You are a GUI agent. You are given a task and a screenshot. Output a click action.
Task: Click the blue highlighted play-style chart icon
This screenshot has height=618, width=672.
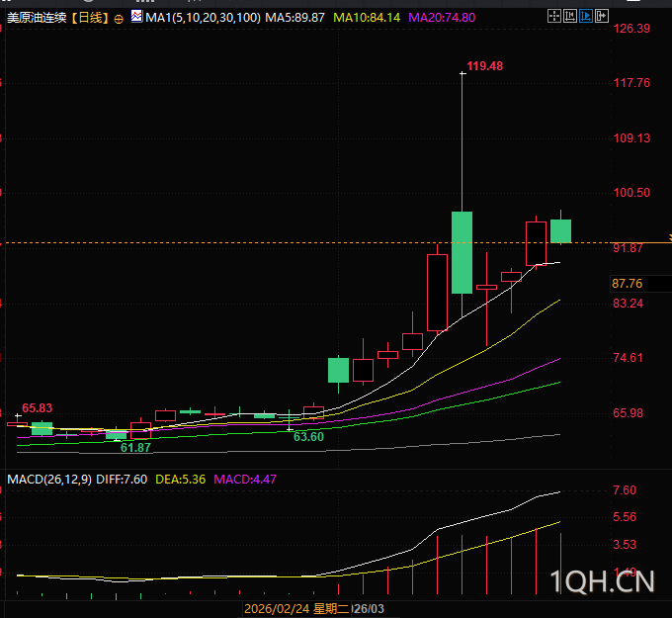coord(586,16)
